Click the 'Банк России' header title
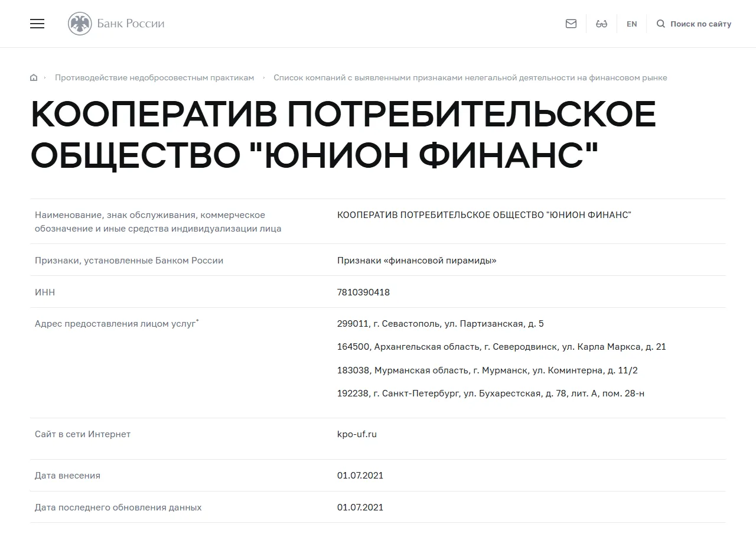This screenshot has height=540, width=756. [x=131, y=24]
